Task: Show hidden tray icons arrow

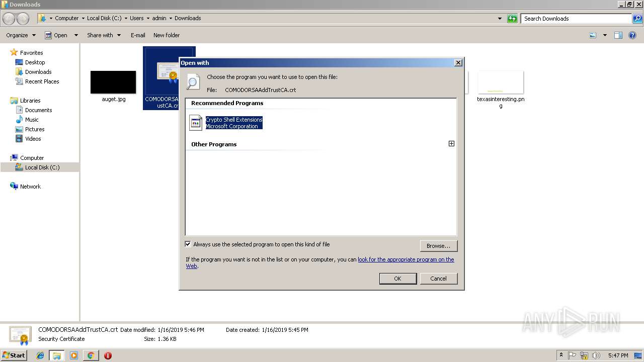Action: click(561, 355)
